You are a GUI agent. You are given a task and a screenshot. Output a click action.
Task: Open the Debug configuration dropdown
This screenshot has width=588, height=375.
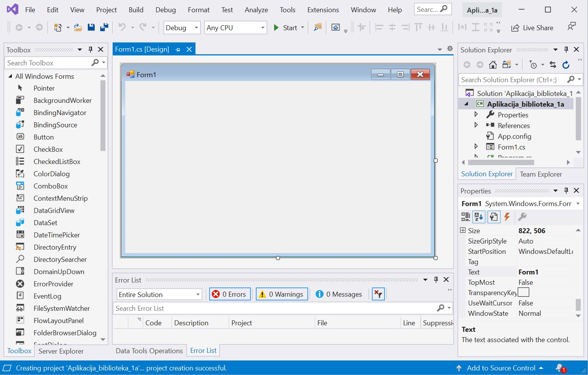tap(182, 28)
